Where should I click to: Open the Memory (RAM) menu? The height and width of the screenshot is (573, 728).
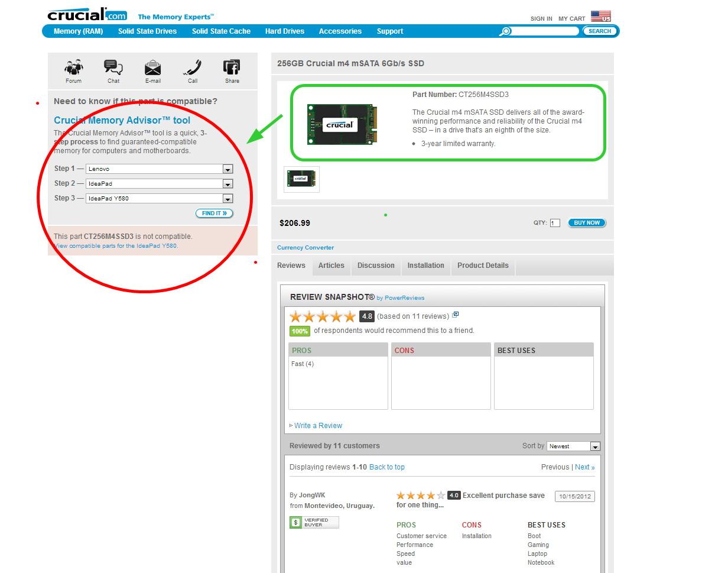(x=78, y=31)
